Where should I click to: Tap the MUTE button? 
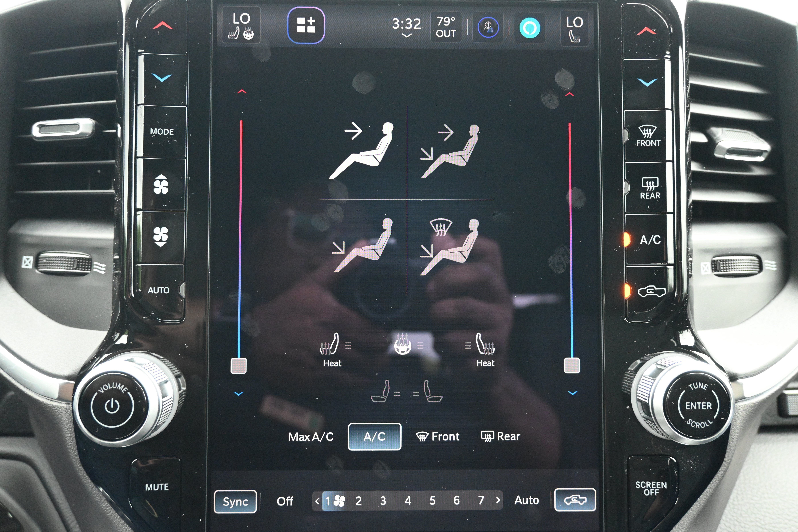pos(157,487)
